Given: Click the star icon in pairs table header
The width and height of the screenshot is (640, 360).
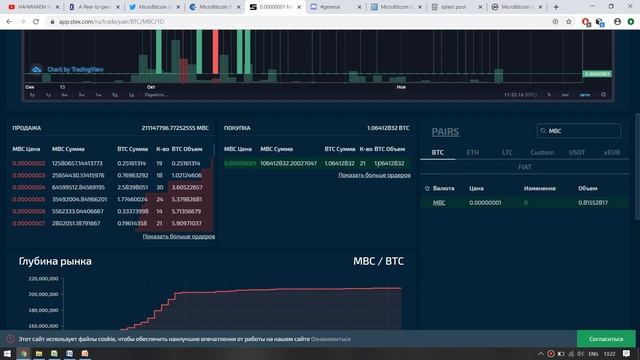Looking at the screenshot, I should click(x=427, y=188).
